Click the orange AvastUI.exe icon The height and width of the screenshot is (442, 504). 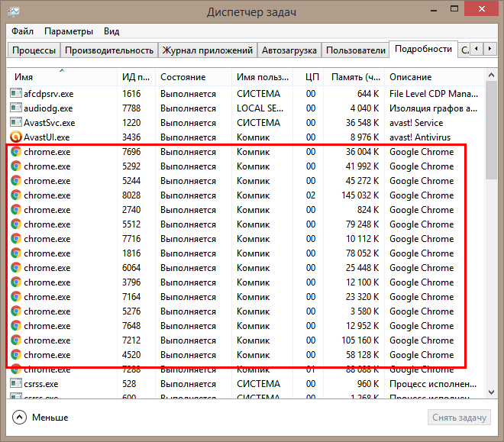coord(16,137)
